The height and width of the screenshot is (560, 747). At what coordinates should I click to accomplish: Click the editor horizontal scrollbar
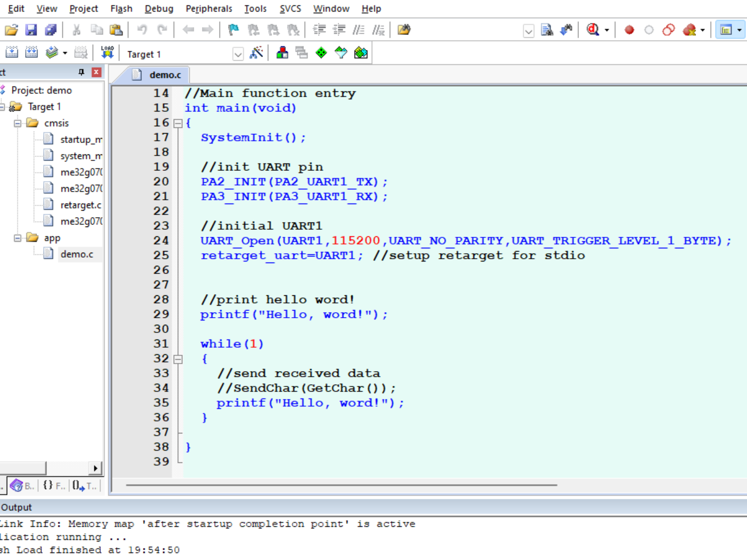pyautogui.click(x=342, y=485)
